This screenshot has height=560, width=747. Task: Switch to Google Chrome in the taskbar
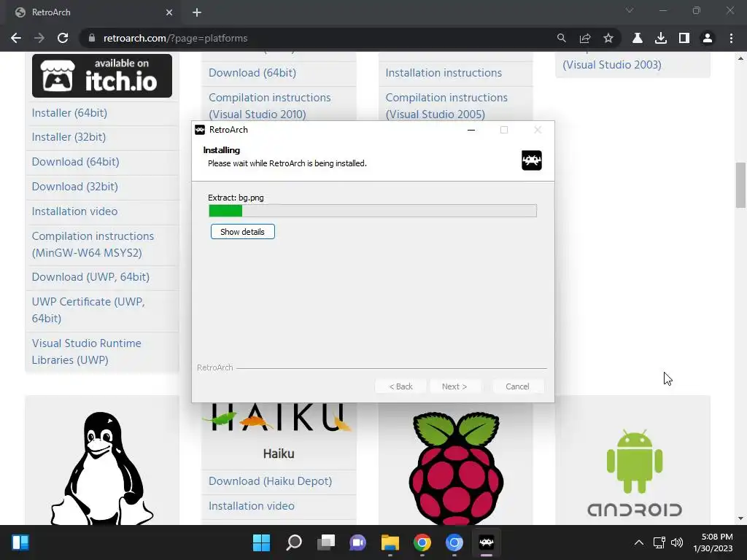point(422,542)
